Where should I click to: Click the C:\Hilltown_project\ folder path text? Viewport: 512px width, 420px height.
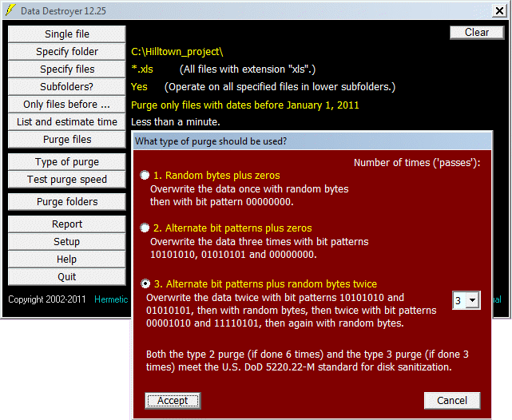(x=177, y=52)
